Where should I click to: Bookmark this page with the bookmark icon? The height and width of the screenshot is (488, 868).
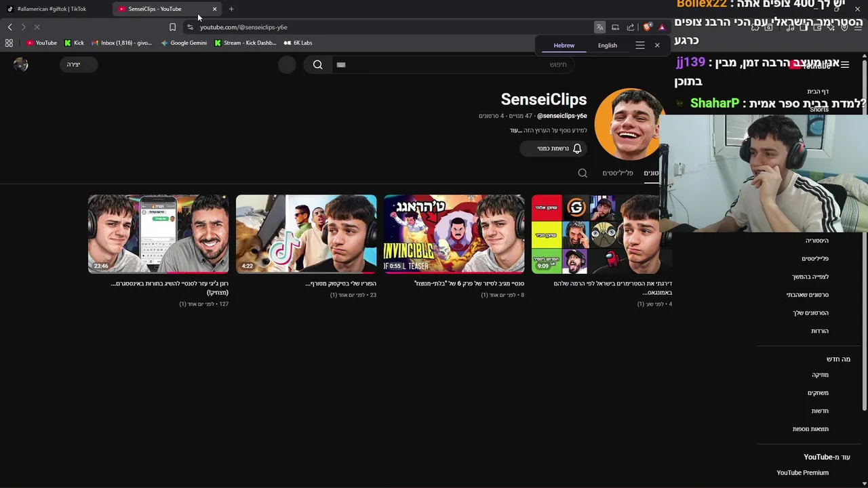pyautogui.click(x=172, y=27)
